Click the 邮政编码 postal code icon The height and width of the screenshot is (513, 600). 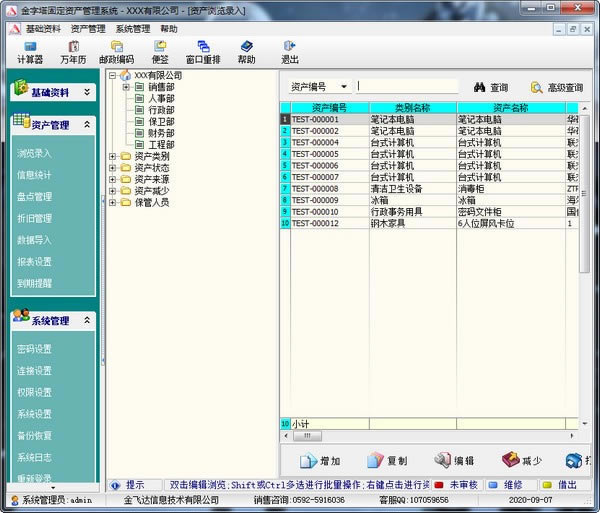pyautogui.click(x=116, y=51)
